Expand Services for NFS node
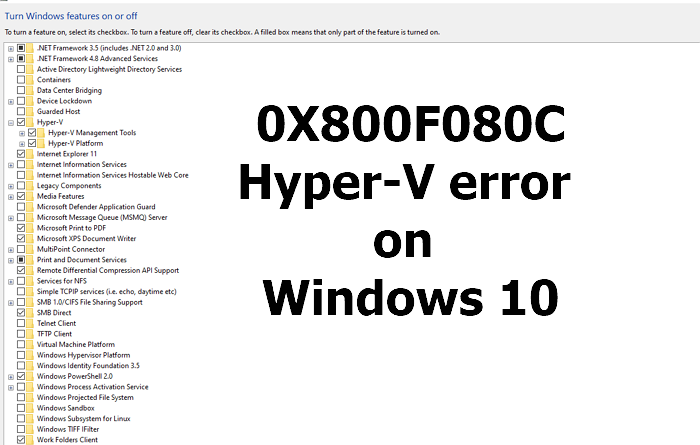The height and width of the screenshot is (445, 700). (x=11, y=281)
